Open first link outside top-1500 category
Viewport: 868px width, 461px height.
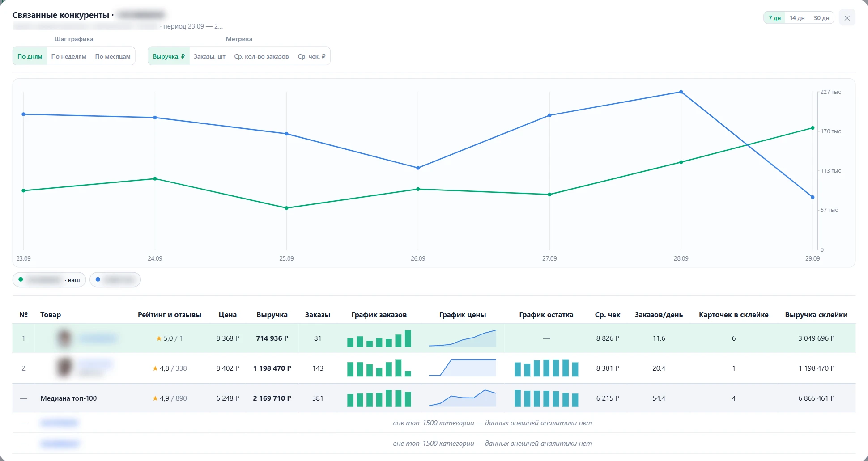(59, 423)
